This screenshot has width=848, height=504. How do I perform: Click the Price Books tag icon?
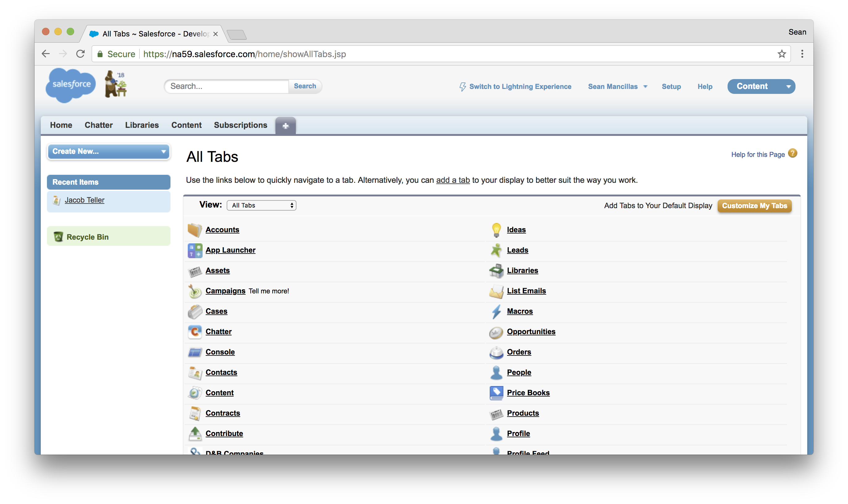point(496,393)
